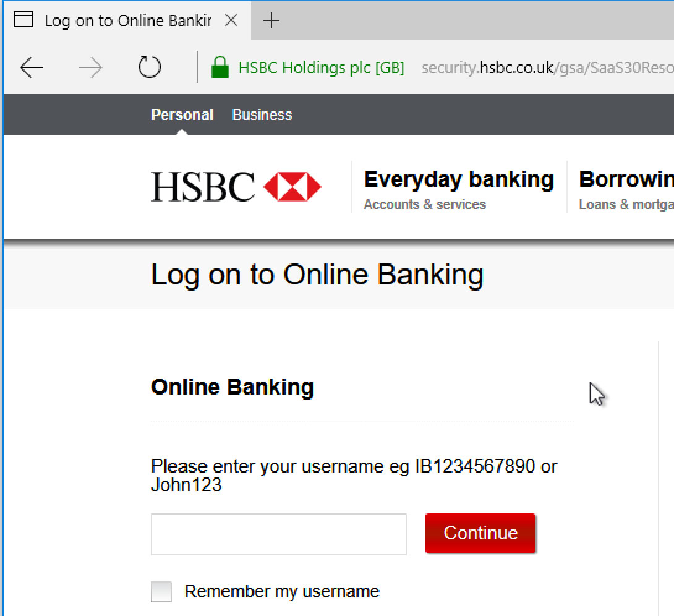Click the Remember my username label
674x616 pixels.
(282, 591)
